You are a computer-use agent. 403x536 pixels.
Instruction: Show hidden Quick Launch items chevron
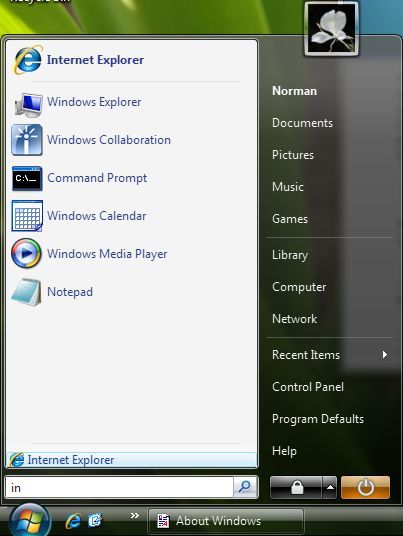(135, 515)
